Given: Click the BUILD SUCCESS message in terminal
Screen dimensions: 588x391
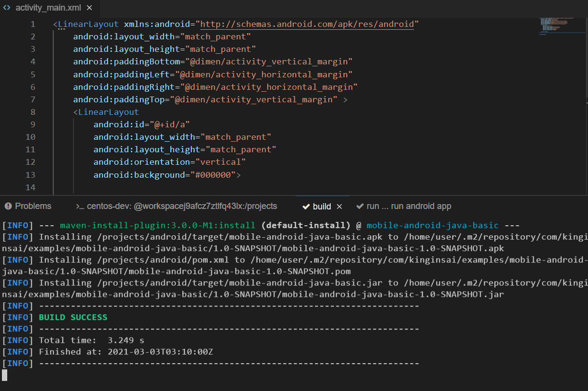Looking at the screenshot, I should coord(73,317).
